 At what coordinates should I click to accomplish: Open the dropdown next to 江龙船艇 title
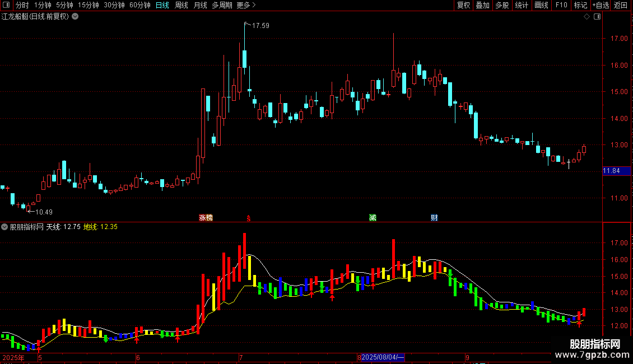click(75, 17)
